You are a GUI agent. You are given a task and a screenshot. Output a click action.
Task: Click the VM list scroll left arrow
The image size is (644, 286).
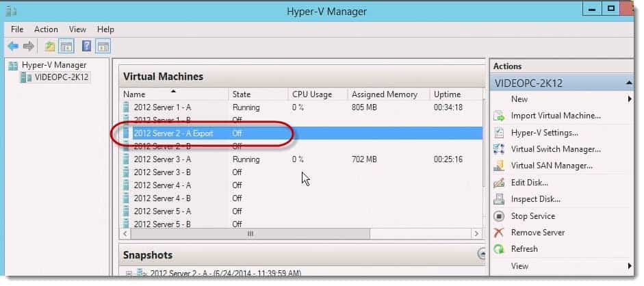125,233
